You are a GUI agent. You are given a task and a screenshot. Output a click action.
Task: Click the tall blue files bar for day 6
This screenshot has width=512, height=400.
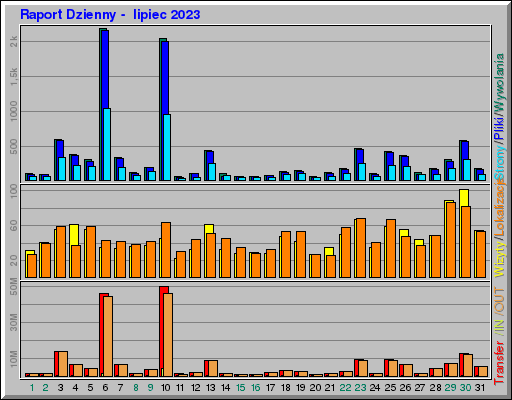click(x=105, y=69)
